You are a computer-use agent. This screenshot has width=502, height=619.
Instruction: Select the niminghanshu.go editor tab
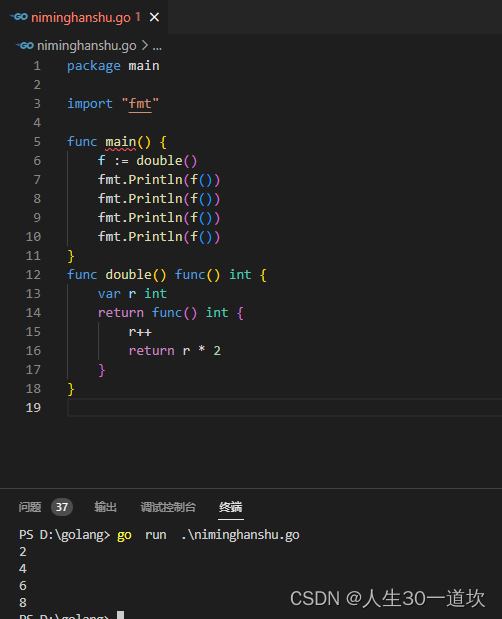(x=84, y=17)
